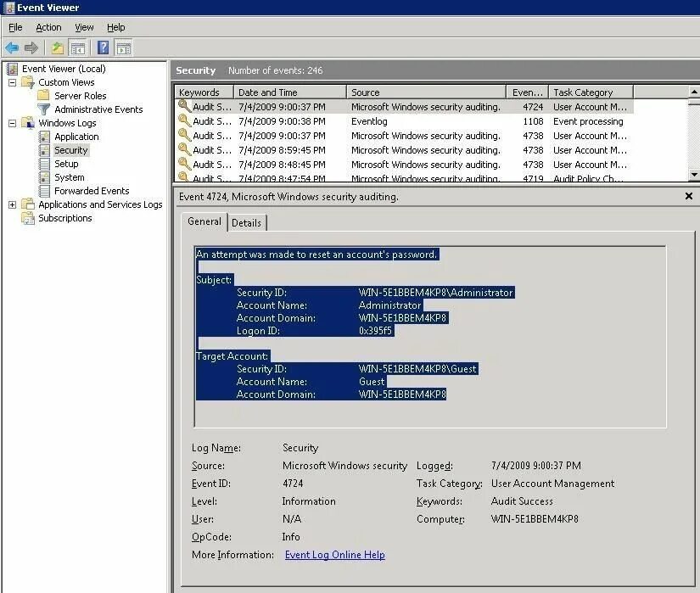Click the Event Viewer title bar icon
This screenshot has height=593, width=700.
tap(9, 8)
